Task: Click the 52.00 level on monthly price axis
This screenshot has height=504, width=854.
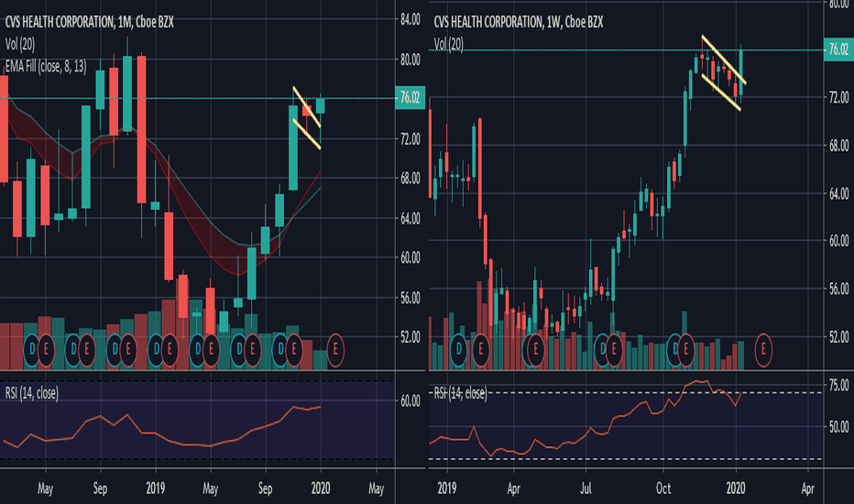Action: [x=411, y=337]
